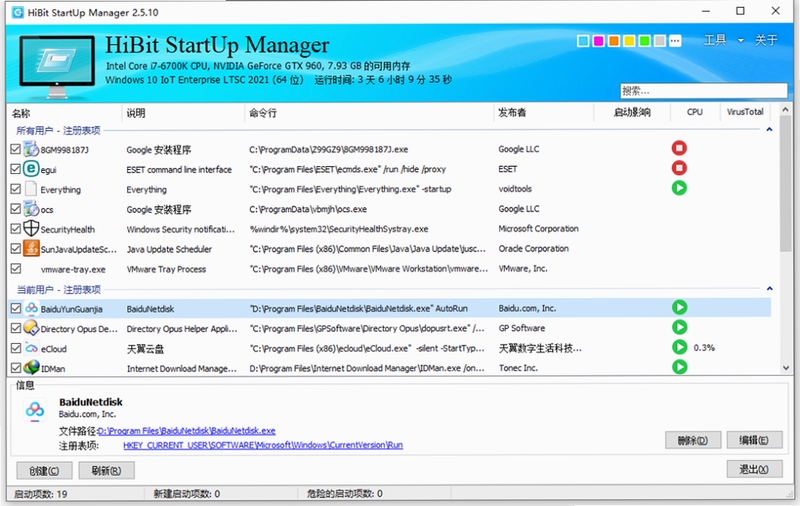This screenshot has width=800, height=506.
Task: Toggle the vmware-tray.exe checkbox
Action: 15,268
